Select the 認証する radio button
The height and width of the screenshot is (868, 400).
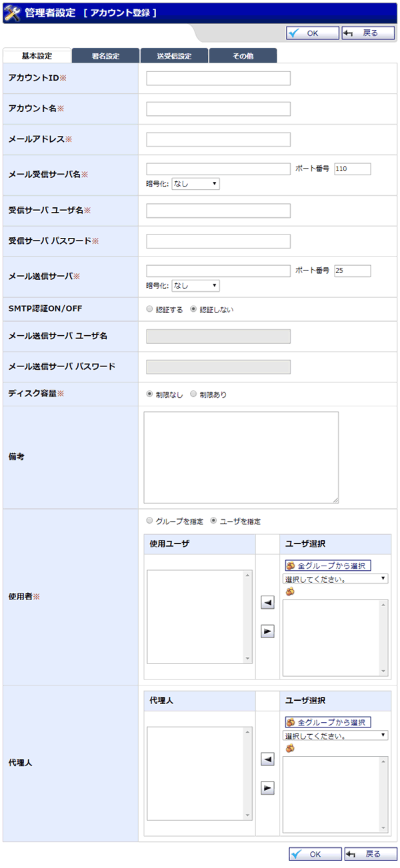(x=149, y=309)
